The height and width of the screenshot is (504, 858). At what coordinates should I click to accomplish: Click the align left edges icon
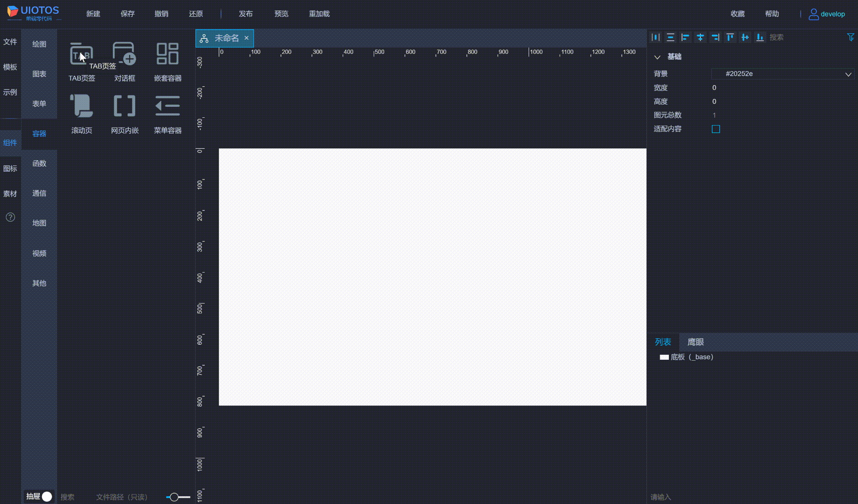tap(685, 37)
